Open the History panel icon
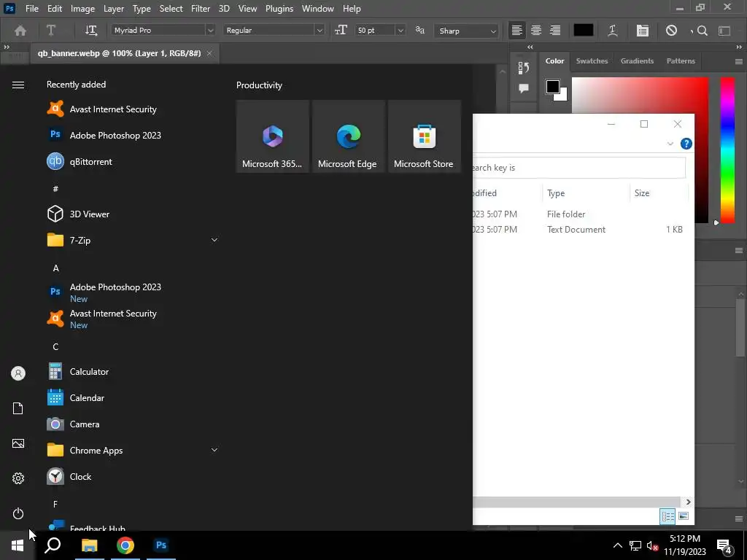Image resolution: width=747 pixels, height=560 pixels. coord(524,68)
